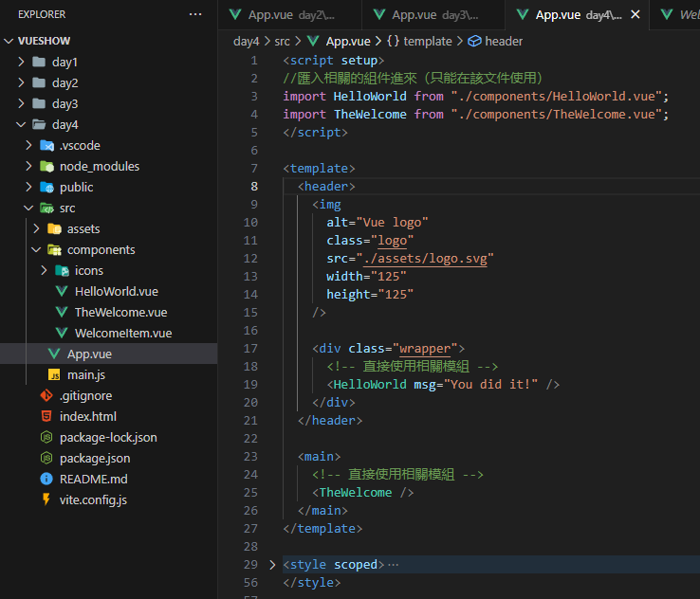Click the package.json Node icon
Screen dimensions: 700x599
pos(46,458)
